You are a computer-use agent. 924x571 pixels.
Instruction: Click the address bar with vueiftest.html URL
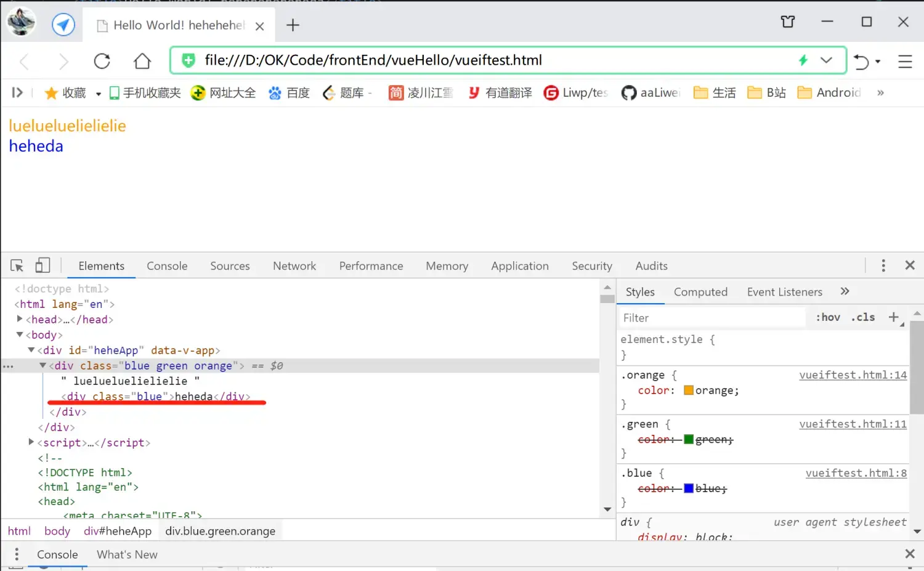pos(508,60)
